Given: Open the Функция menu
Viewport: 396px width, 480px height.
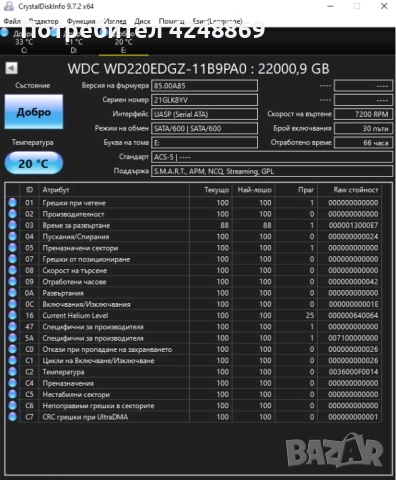Looking at the screenshot, I should pos(81,21).
